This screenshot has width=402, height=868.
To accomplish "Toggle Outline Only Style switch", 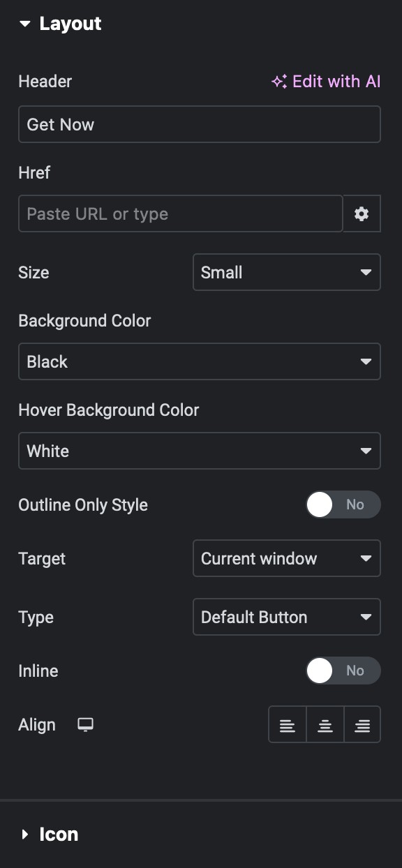I will click(x=343, y=504).
